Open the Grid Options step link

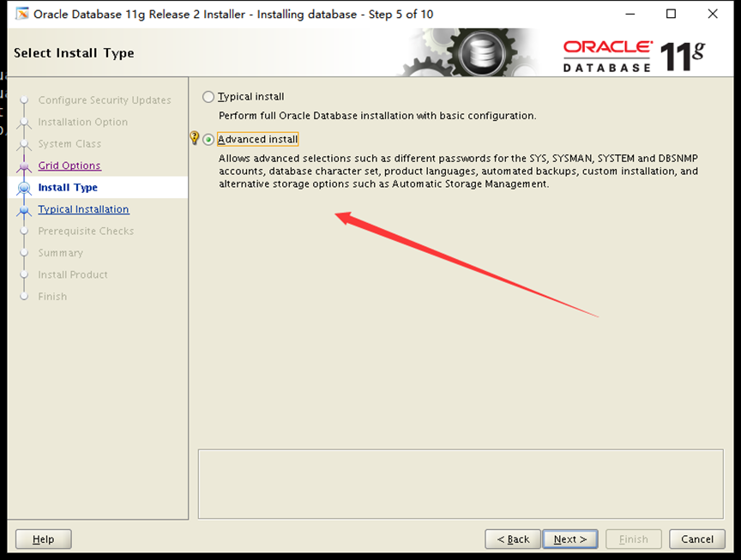coord(69,165)
